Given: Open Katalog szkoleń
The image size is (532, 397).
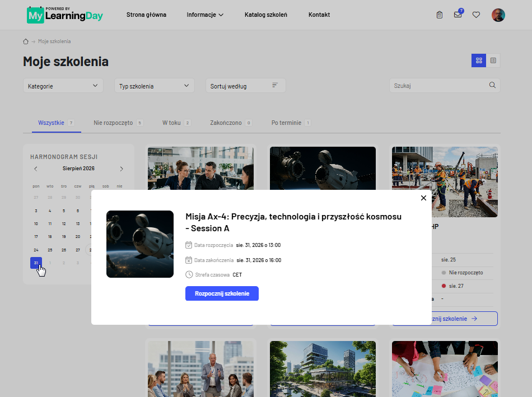Looking at the screenshot, I should 265,15.
